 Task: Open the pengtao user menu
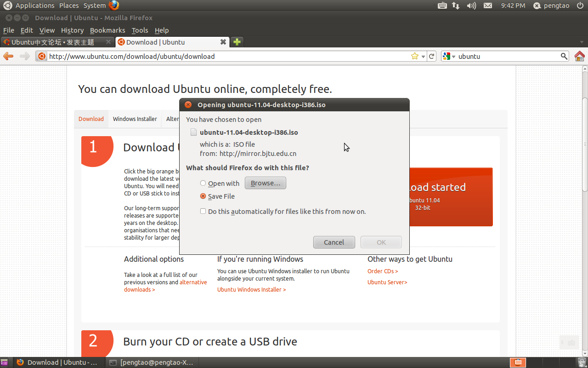coord(551,6)
